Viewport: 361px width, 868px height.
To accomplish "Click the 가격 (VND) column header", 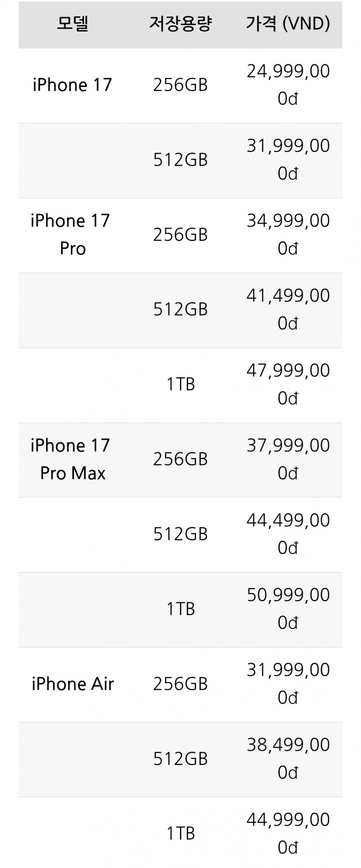I will pyautogui.click(x=288, y=23).
